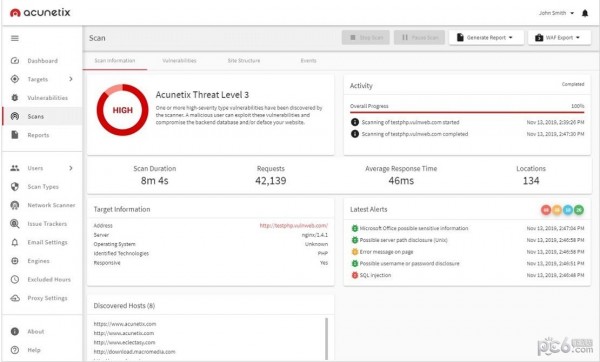Open Vulnerabilities via the bug icon
Image resolution: width=600 pixels, height=362 pixels.
click(15, 98)
